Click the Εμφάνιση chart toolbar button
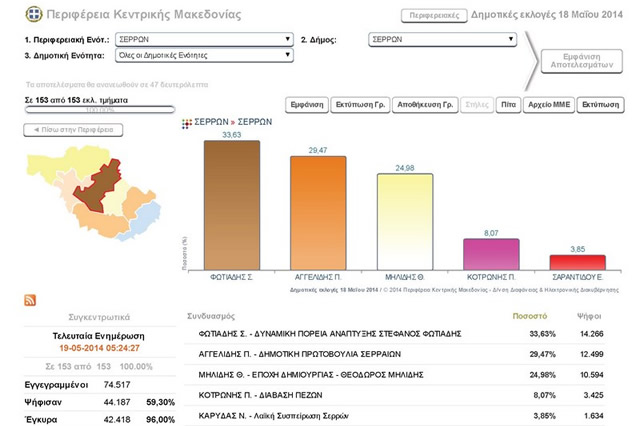 point(307,104)
